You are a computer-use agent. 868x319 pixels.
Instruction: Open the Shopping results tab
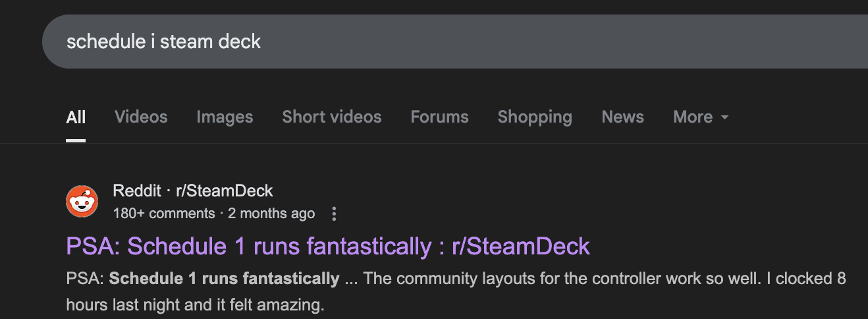tap(535, 117)
